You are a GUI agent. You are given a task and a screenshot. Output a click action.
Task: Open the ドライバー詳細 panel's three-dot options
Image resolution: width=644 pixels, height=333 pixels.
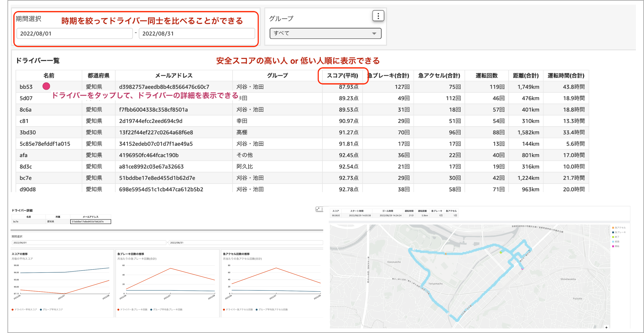click(322, 209)
